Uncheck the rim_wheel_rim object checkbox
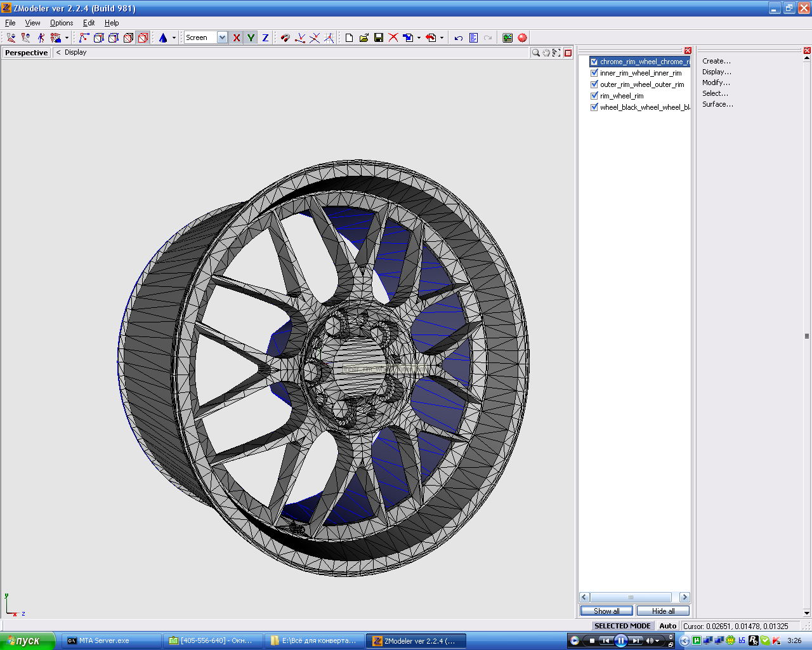Image resolution: width=812 pixels, height=650 pixels. 594,96
